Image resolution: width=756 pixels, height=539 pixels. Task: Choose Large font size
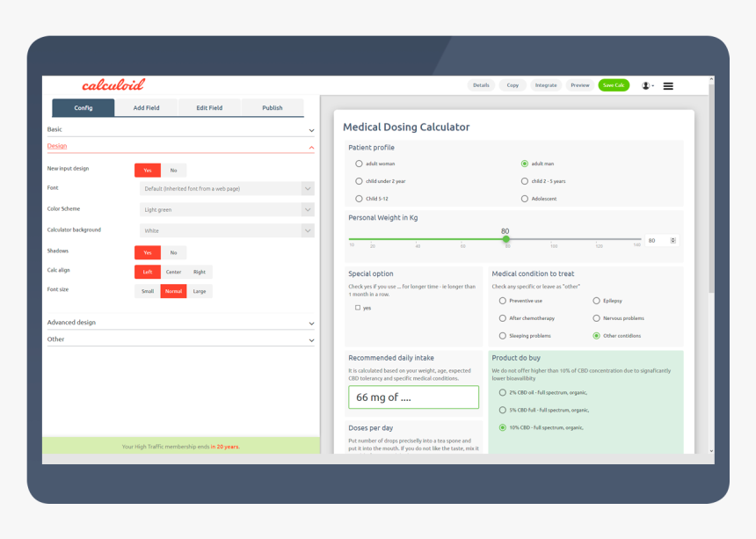[x=200, y=291]
